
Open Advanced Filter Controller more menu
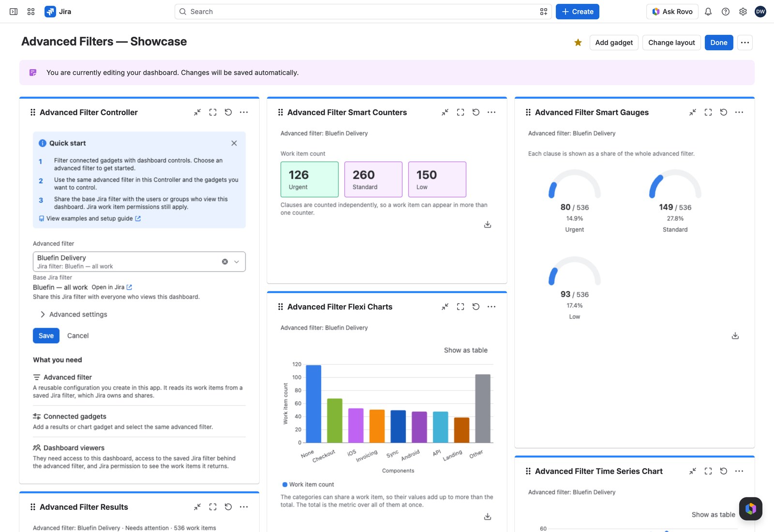click(244, 112)
